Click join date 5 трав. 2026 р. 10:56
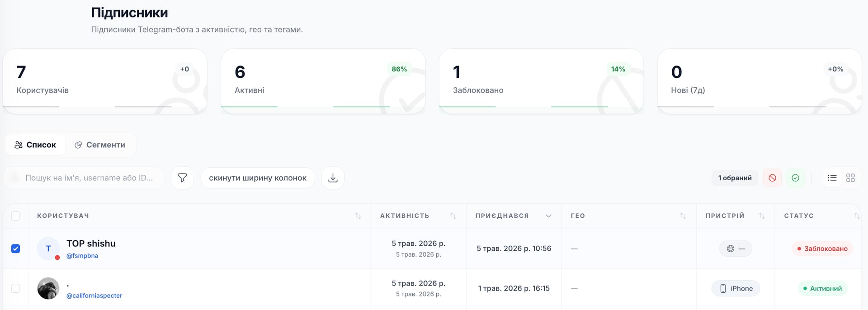The image size is (868, 310). coord(514,249)
